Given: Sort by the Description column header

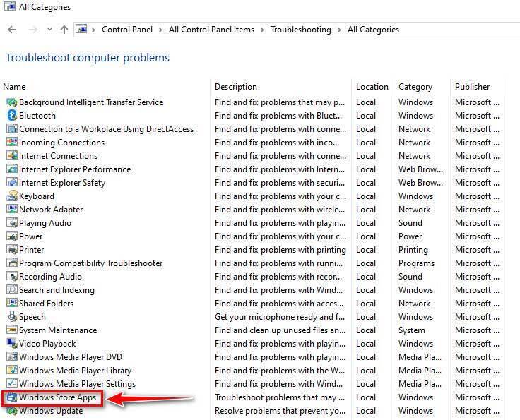Looking at the screenshot, I should point(236,87).
